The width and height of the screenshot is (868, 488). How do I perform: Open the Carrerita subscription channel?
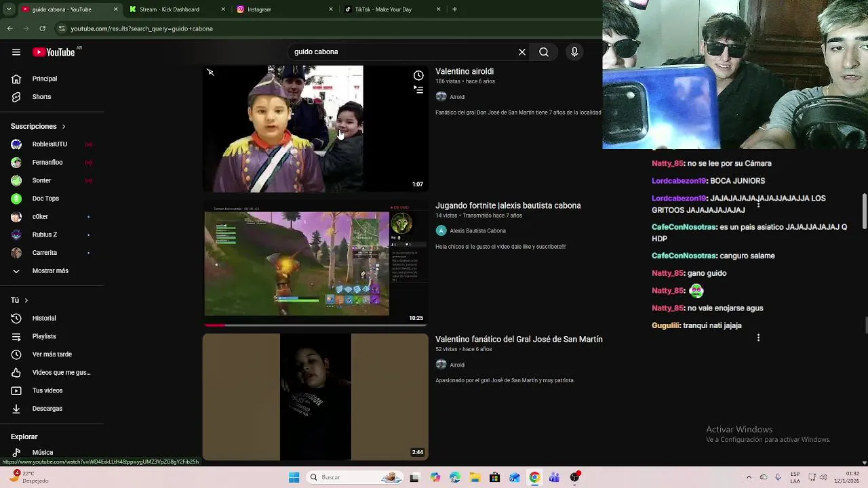point(52,253)
